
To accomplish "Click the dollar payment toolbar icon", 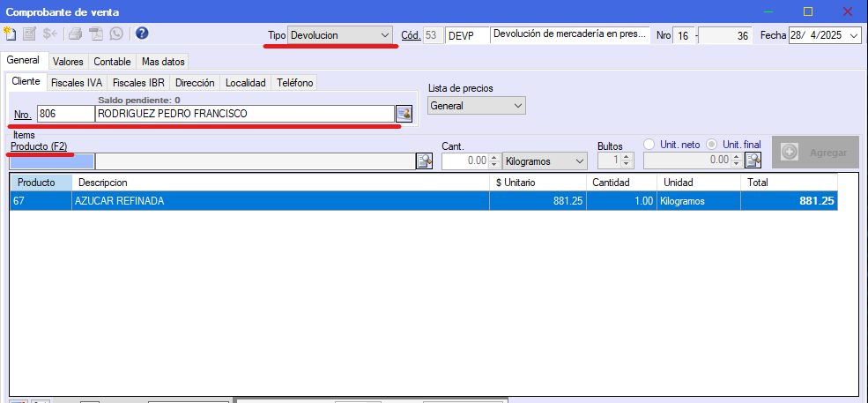I will [50, 34].
